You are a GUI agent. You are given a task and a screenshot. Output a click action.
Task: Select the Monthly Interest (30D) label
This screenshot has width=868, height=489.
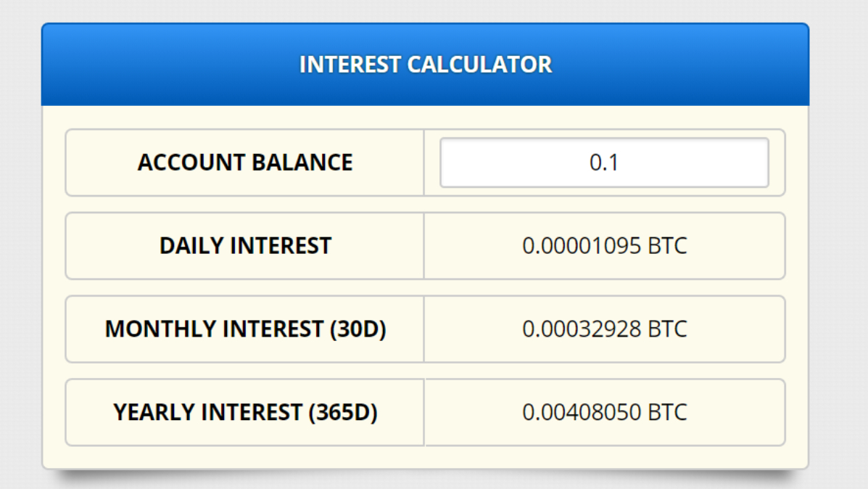coord(245,329)
